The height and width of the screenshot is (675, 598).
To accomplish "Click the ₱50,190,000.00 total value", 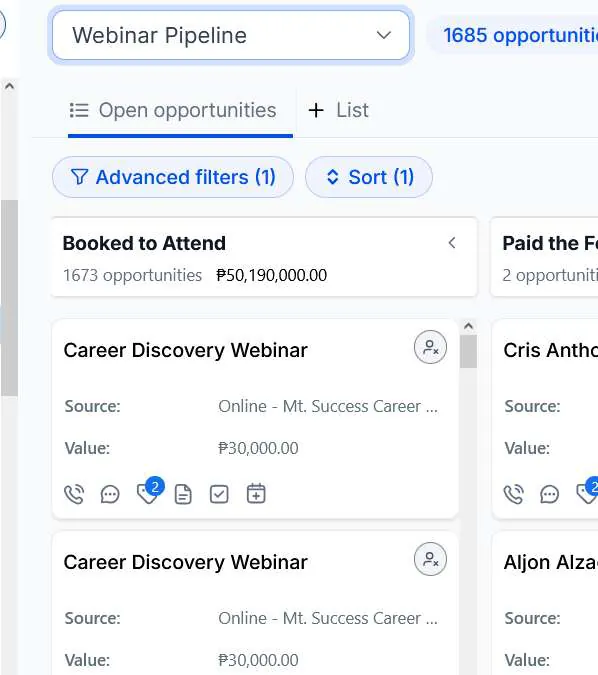I will [272, 275].
